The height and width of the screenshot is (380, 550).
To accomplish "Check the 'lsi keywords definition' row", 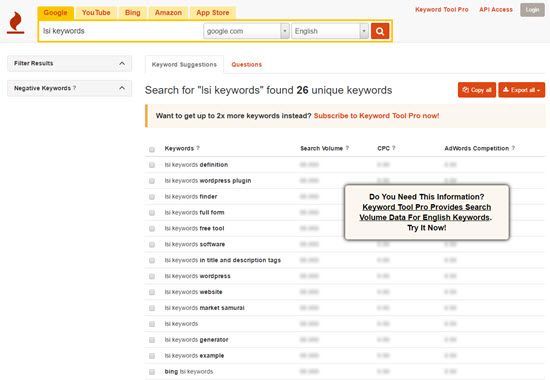I will tap(152, 165).
